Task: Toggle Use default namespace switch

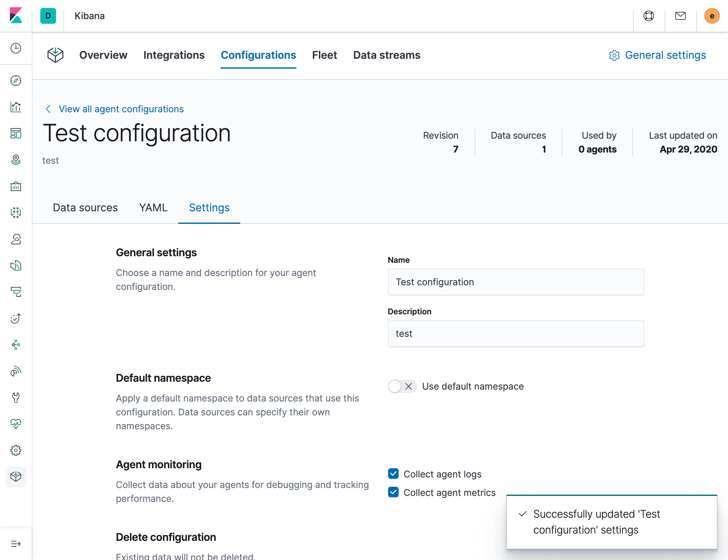Action: 402,386
